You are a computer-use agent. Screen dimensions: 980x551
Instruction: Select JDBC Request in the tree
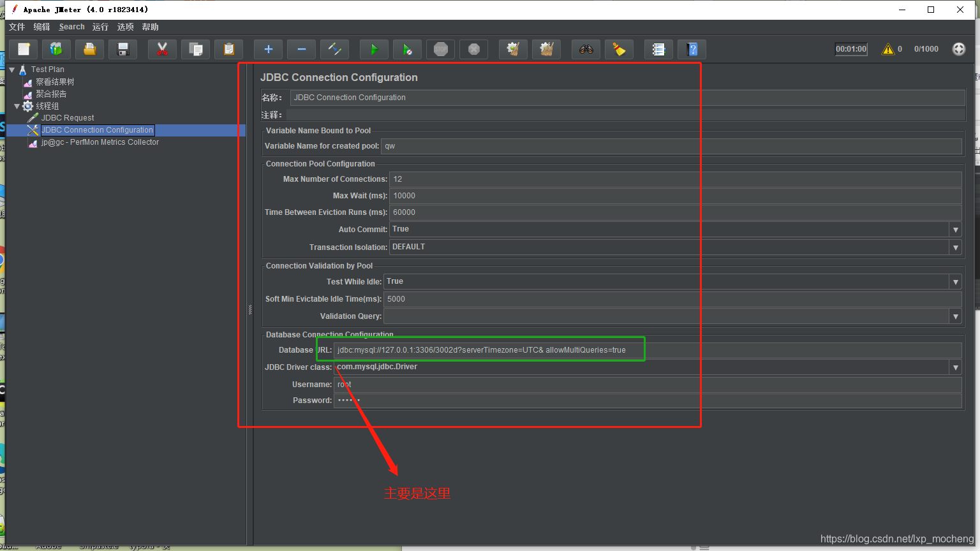[x=68, y=118]
